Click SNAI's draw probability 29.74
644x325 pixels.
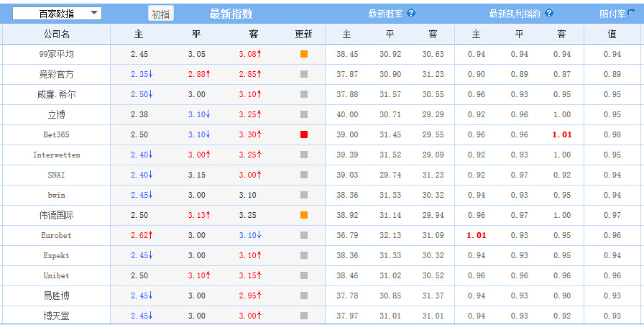point(390,175)
